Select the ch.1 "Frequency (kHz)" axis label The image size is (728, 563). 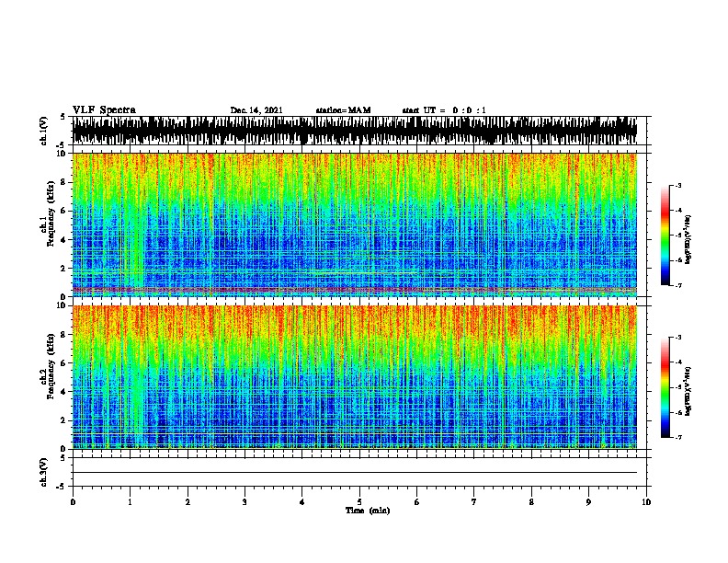click(51, 214)
